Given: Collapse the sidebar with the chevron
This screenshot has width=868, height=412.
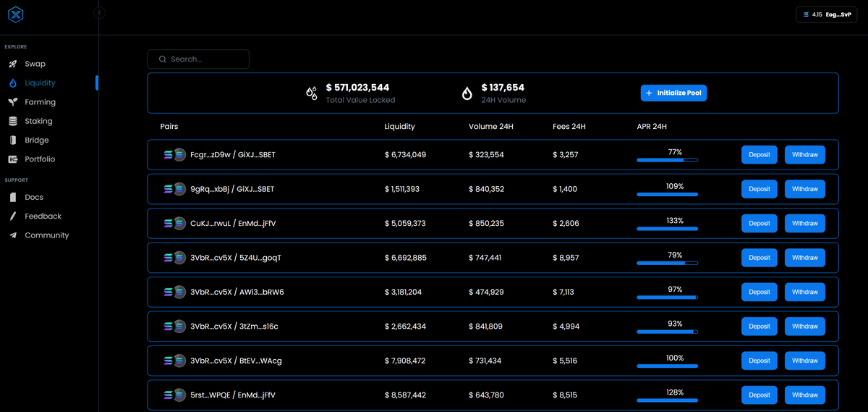Looking at the screenshot, I should click(99, 13).
